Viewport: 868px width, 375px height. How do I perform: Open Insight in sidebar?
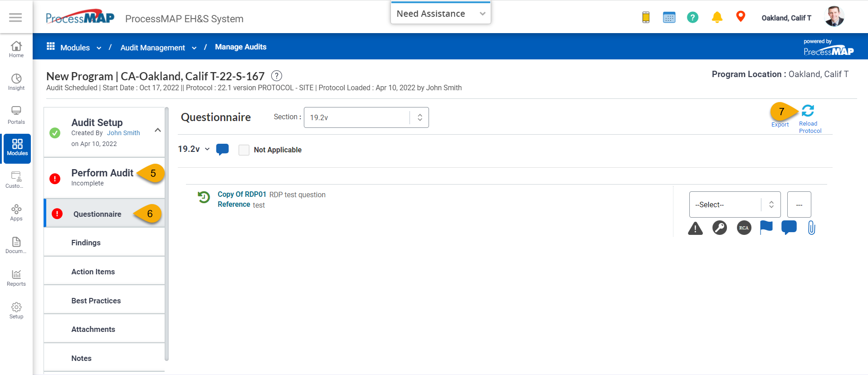16,82
